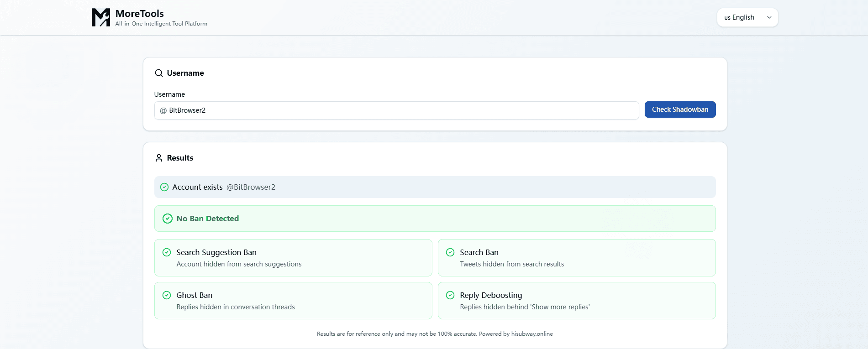The width and height of the screenshot is (868, 349).
Task: Click the Search Suggestion Ban check icon
Action: [167, 252]
